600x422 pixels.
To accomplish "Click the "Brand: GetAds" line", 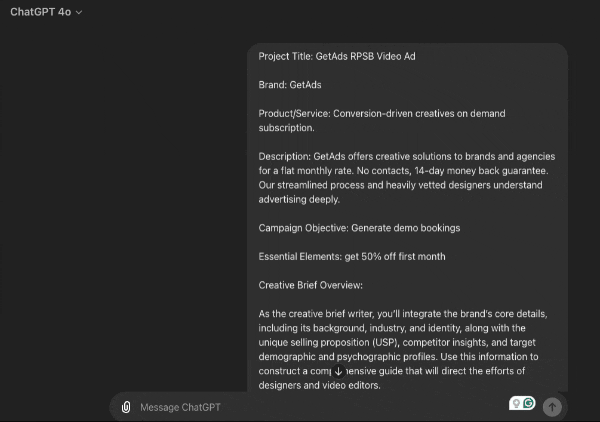I will point(290,85).
